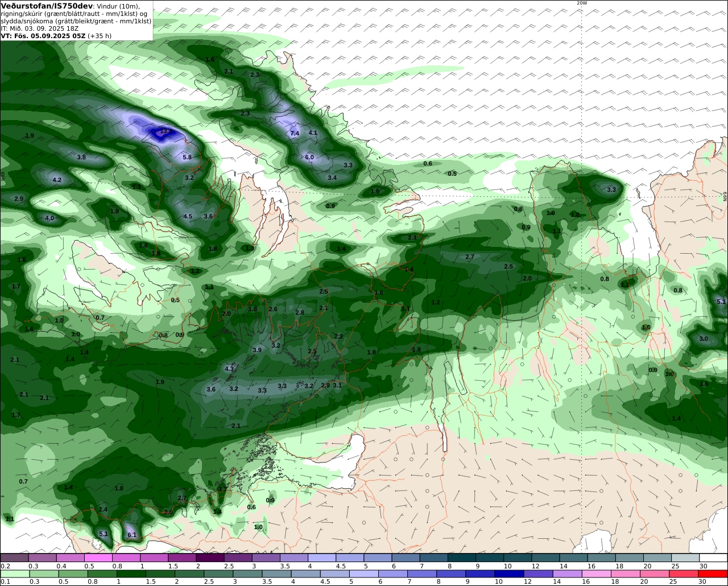
Task: Click the 2.2 precipitation value on the map
Action: [x=338, y=336]
